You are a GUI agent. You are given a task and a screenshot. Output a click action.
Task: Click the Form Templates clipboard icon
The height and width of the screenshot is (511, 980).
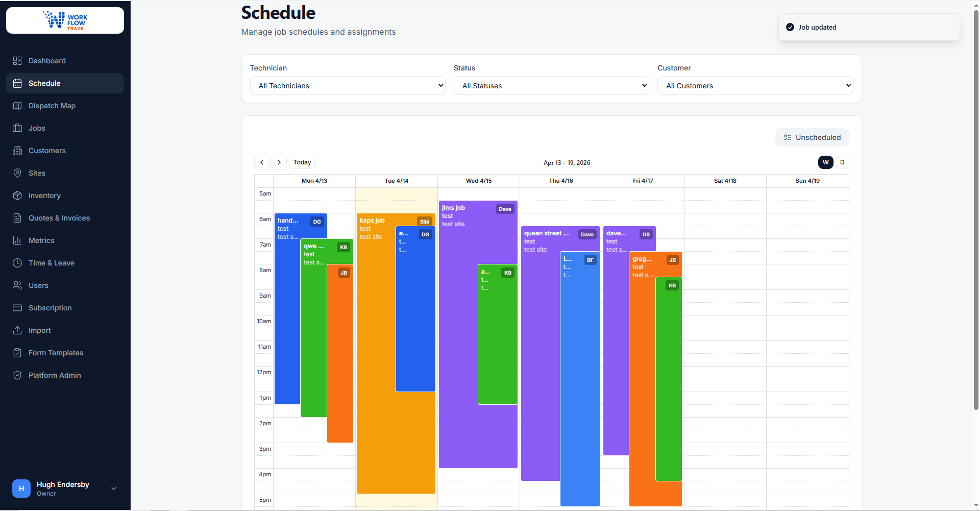point(17,353)
